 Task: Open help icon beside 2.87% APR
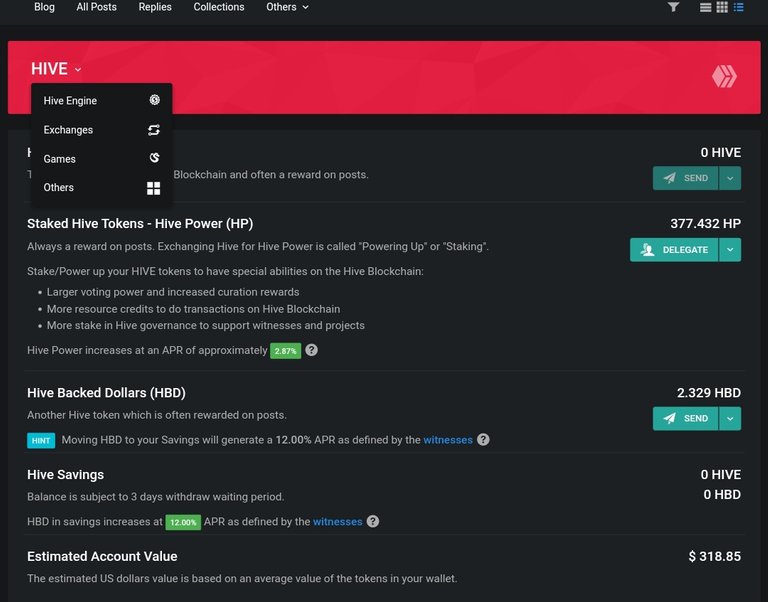click(x=312, y=350)
